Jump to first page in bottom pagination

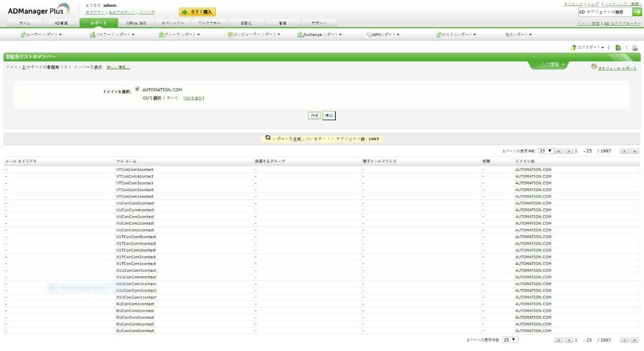coord(558,340)
